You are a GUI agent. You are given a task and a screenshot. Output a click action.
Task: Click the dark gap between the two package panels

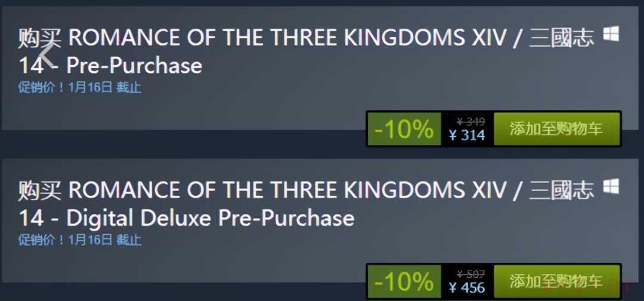[179, 145]
